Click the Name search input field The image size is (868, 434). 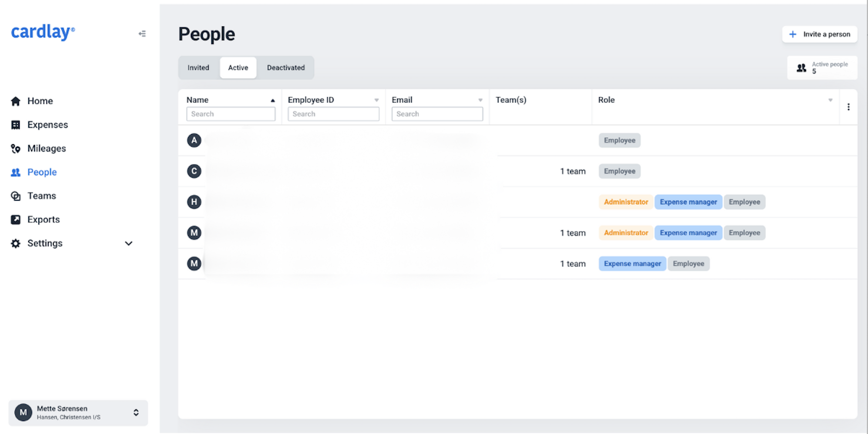pyautogui.click(x=231, y=114)
